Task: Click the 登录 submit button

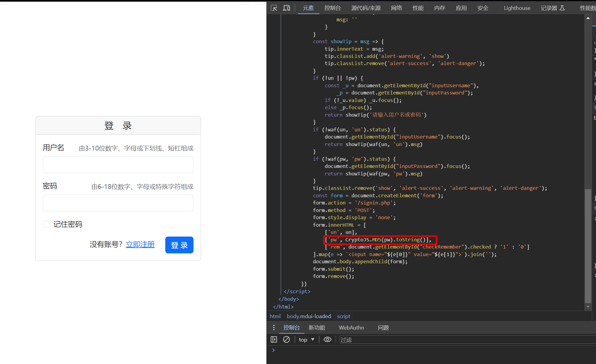Action: 179,244
